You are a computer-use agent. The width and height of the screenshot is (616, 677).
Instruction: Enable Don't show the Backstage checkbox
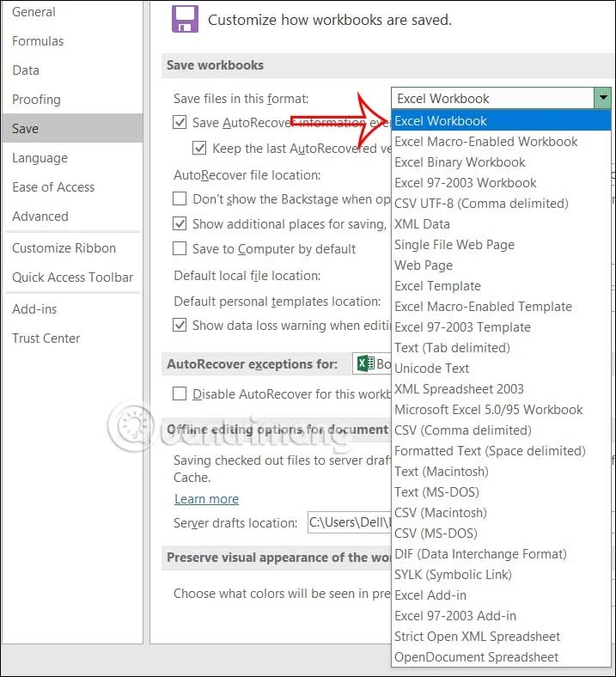[180, 198]
